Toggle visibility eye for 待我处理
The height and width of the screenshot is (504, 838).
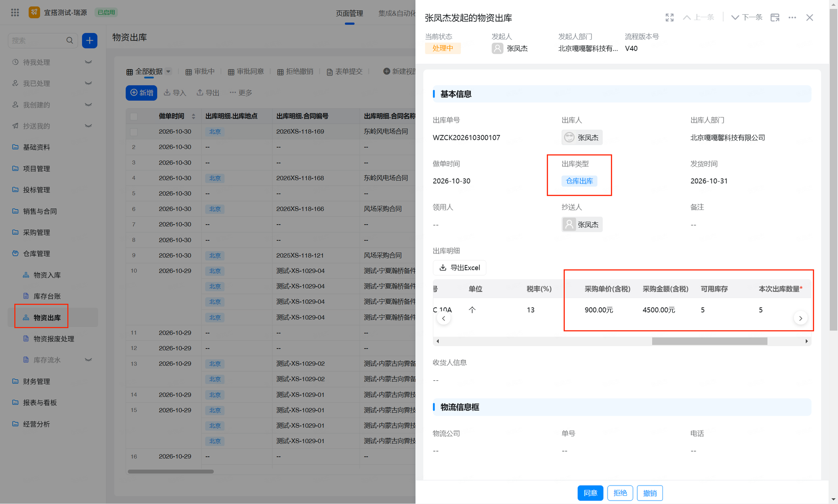88,62
